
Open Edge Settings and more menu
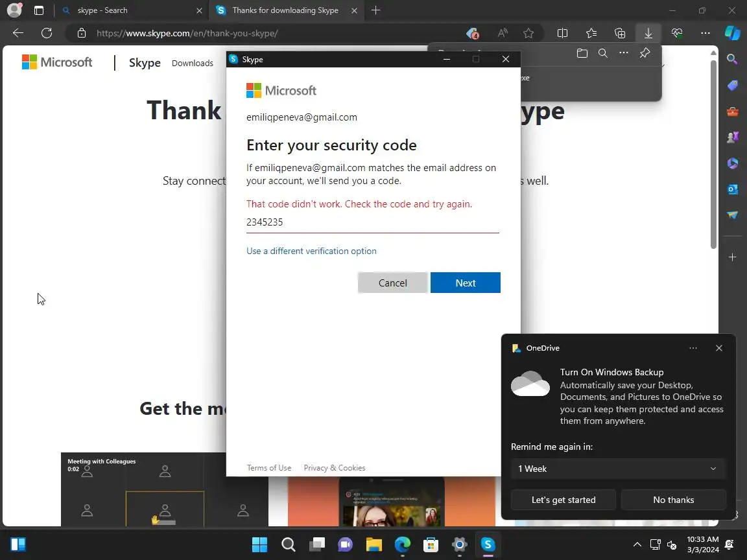click(x=705, y=33)
